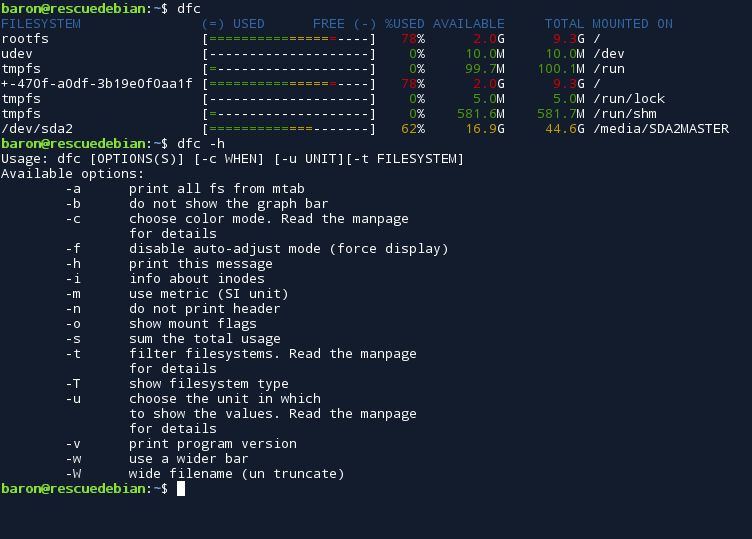This screenshot has height=539, width=752.
Task: Click the FILESYSTEM column header
Action: [41, 24]
